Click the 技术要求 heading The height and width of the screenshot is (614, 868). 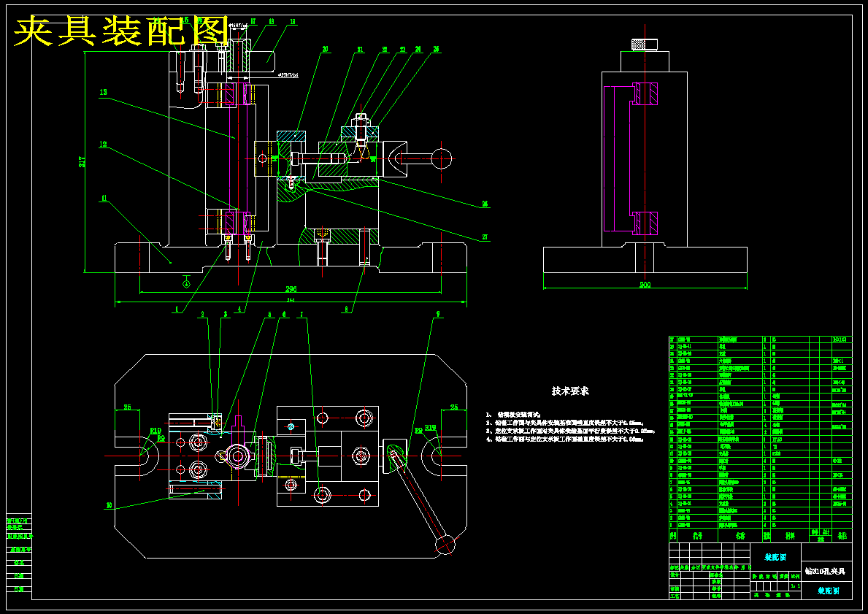coord(570,391)
